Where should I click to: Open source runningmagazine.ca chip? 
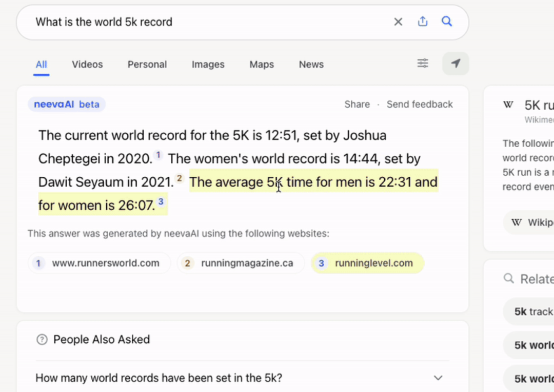pos(241,263)
